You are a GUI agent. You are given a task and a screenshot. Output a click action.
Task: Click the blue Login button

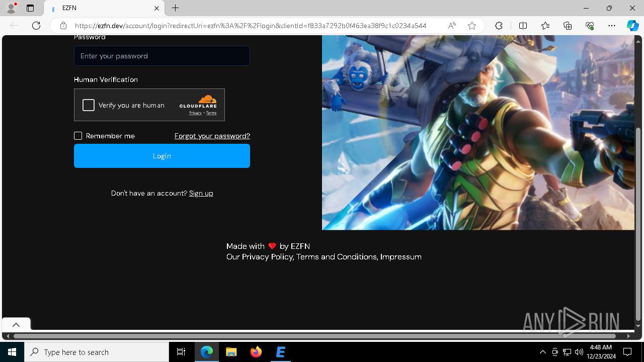click(x=162, y=156)
